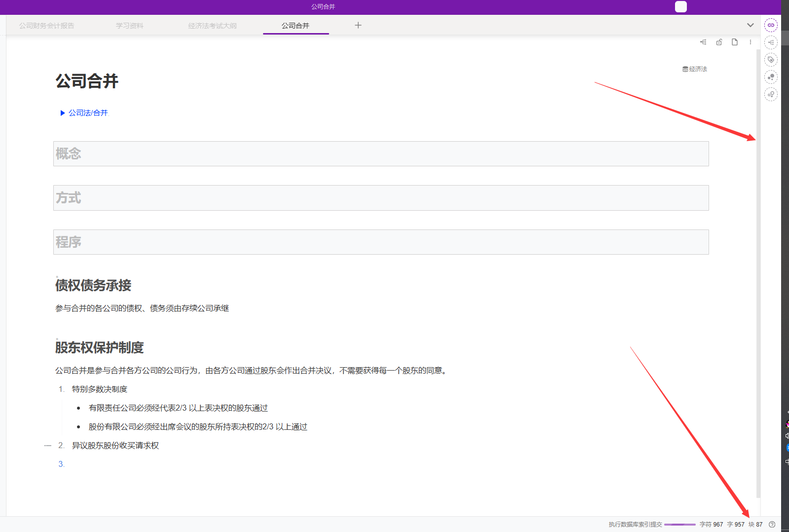Switch to the 公司财务会计报告 tab
The width and height of the screenshot is (789, 532).
coord(47,26)
